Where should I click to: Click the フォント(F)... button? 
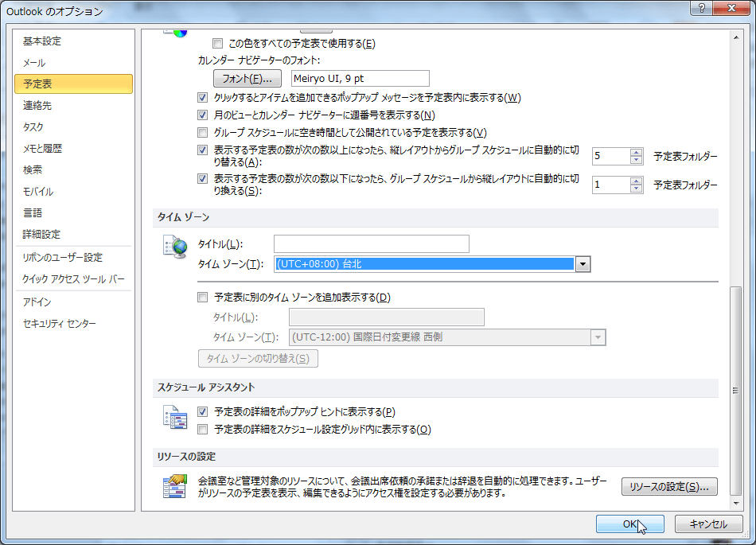click(x=247, y=79)
